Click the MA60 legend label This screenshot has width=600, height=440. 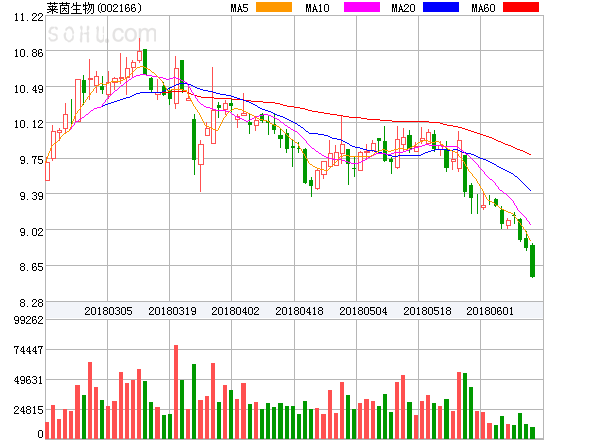[483, 8]
